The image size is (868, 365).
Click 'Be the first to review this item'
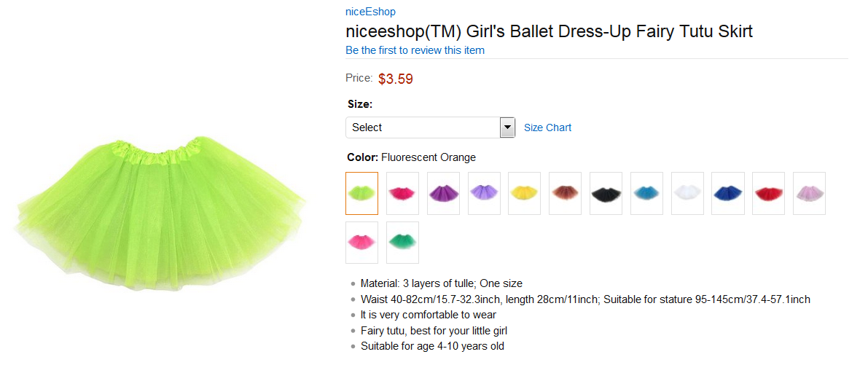coord(415,50)
